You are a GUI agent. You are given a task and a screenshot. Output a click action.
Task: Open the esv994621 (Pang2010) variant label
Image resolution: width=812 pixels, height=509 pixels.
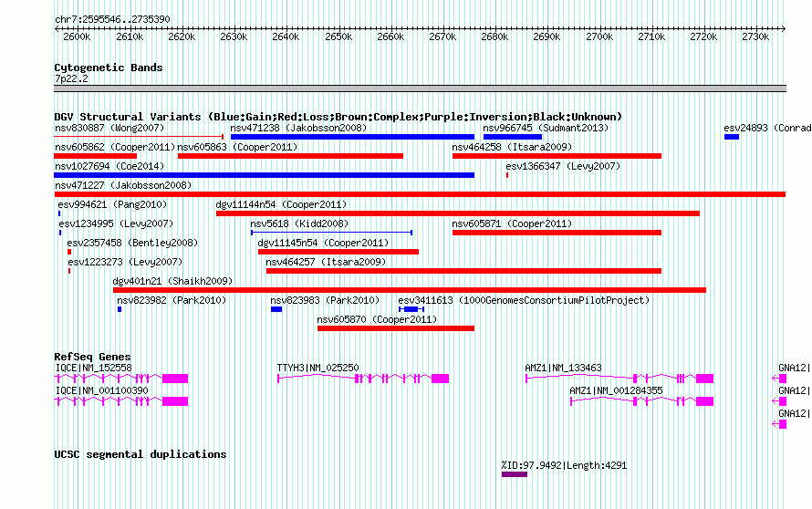pos(112,204)
